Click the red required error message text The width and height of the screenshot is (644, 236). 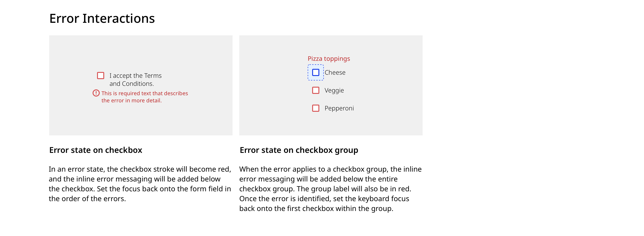[144, 93]
